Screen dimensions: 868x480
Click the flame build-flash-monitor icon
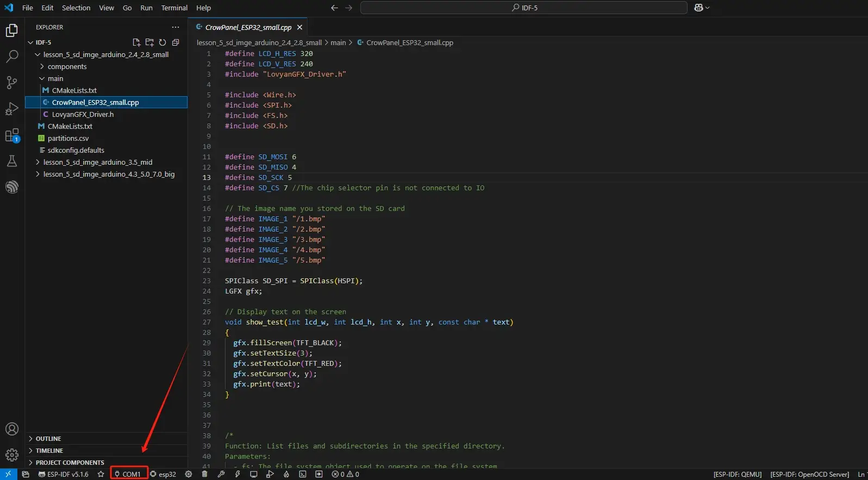286,474
